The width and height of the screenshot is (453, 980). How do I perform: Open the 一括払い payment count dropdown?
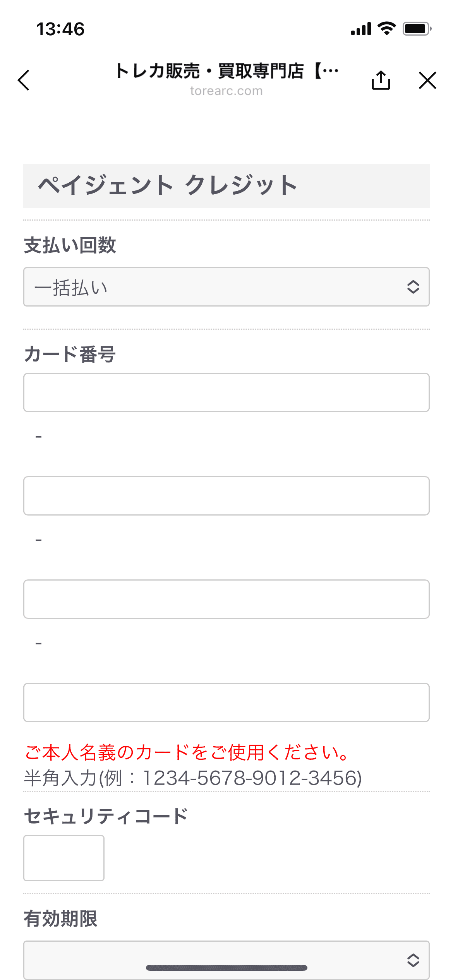226,287
